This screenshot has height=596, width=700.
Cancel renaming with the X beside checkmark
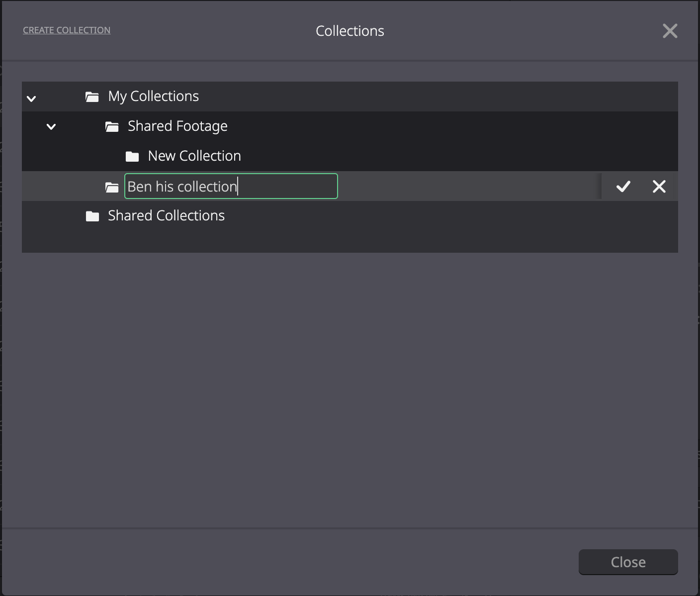coord(659,187)
